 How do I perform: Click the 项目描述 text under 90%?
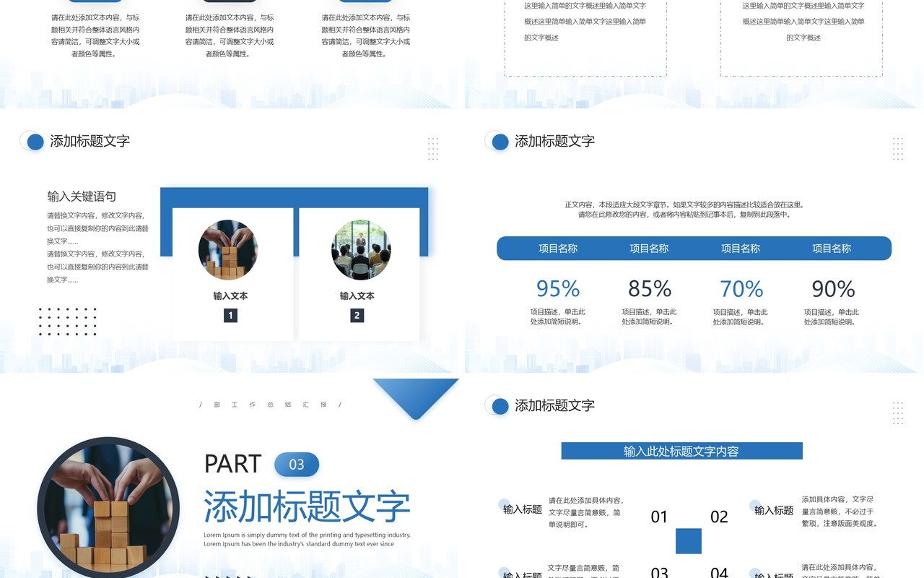point(832,317)
